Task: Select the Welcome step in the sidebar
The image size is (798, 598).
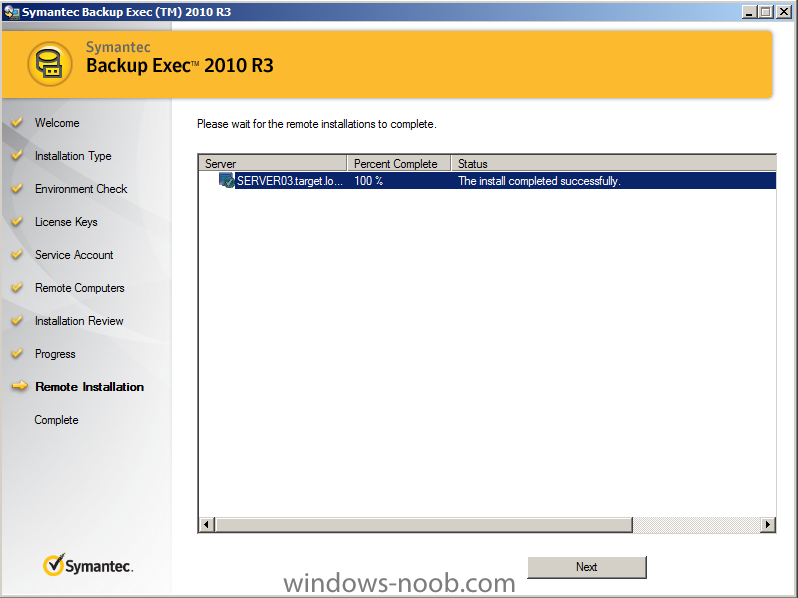Action: (x=57, y=123)
